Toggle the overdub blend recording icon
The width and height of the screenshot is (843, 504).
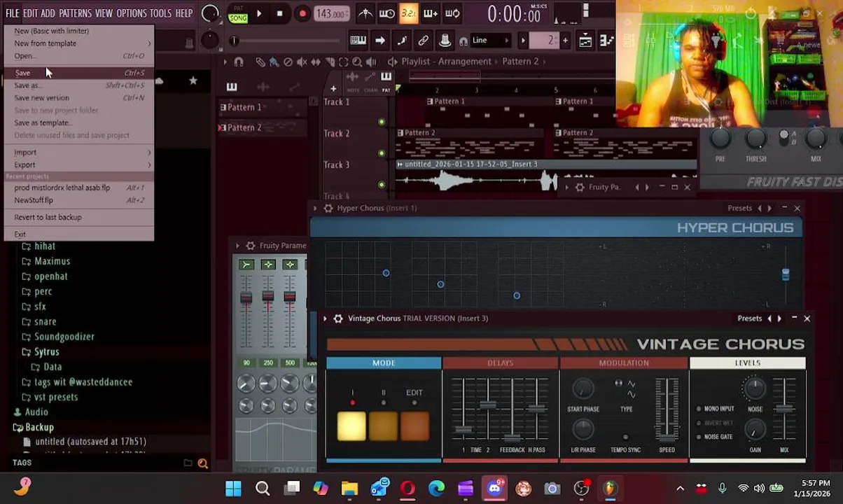point(430,13)
